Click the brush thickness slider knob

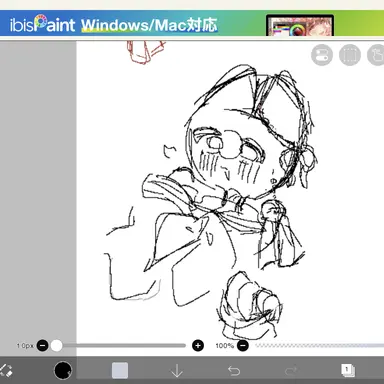click(x=57, y=346)
